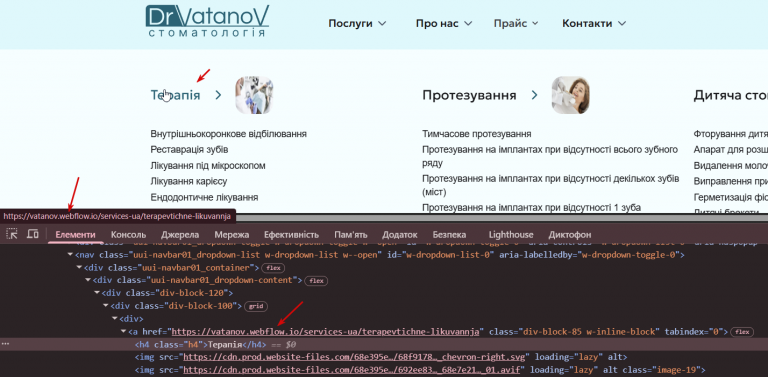Open Внутрішньокоронкове відбілювання link
Viewport: 768px width, 377px height.
point(229,134)
